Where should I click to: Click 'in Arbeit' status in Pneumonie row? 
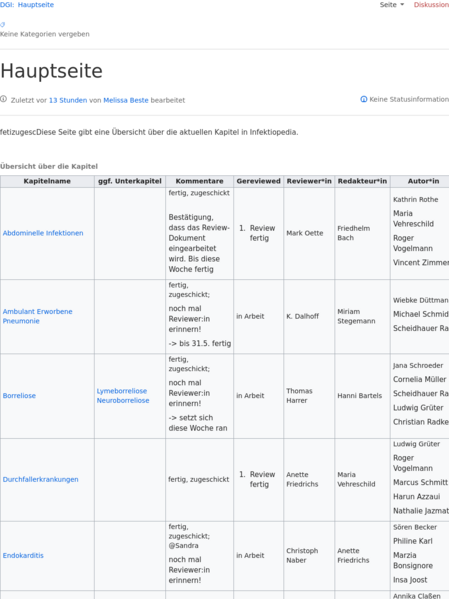[x=250, y=316]
